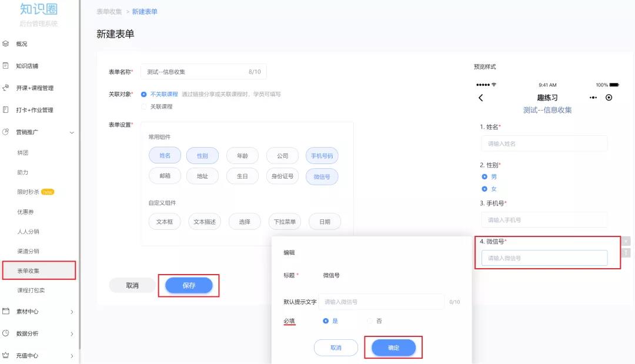The width and height of the screenshot is (635, 364).
Task: Click the 知识店铺 shop icon
Action: (x=6, y=66)
